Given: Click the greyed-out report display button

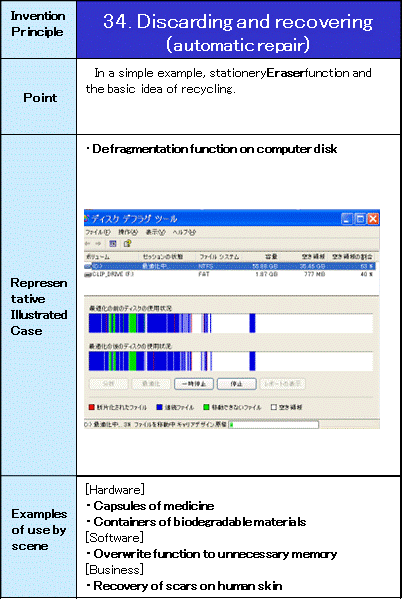Looking at the screenshot, I should (283, 384).
